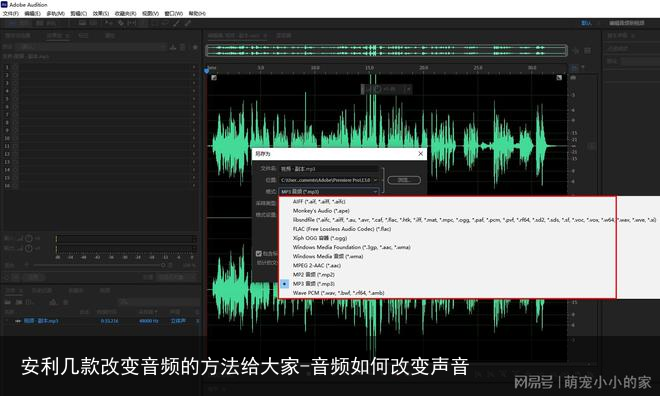This screenshot has width=660, height=396.
Task: Open effect list arrow for rack slot 1
Action: pos(194,67)
